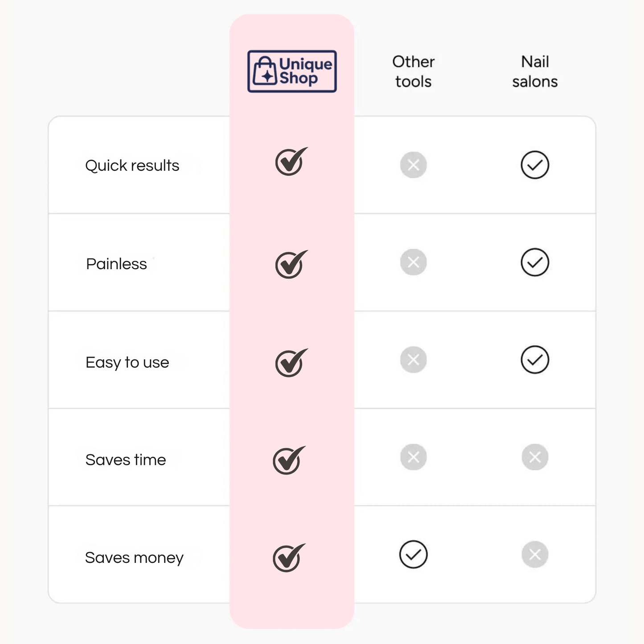The image size is (644, 644).
Task: Click Unique Shop checkmark for Saves time
Action: pos(289,460)
